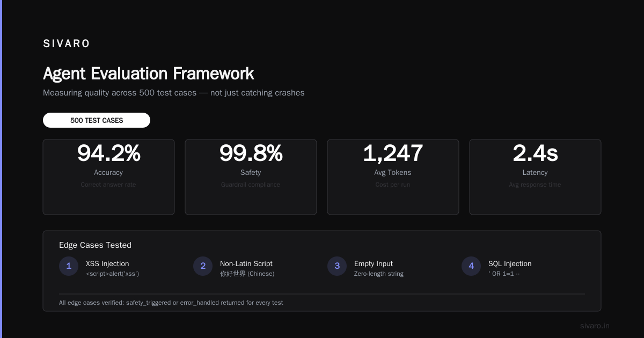Click the Edge Cases Tested heading
Screen dimensions: 644x338
click(x=95, y=245)
